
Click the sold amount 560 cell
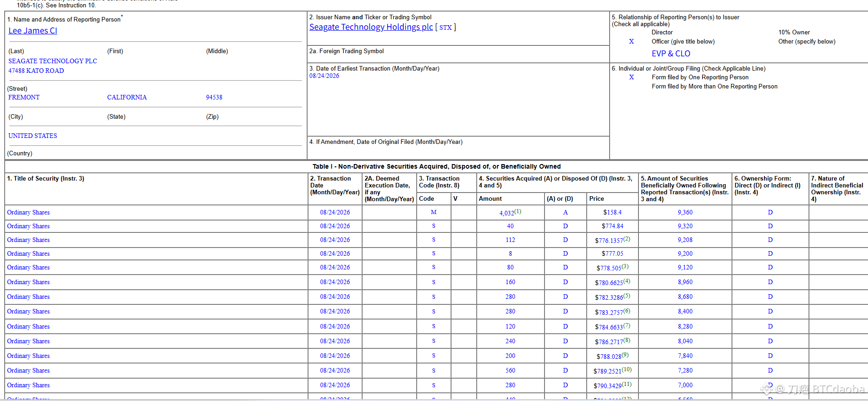tap(510, 370)
